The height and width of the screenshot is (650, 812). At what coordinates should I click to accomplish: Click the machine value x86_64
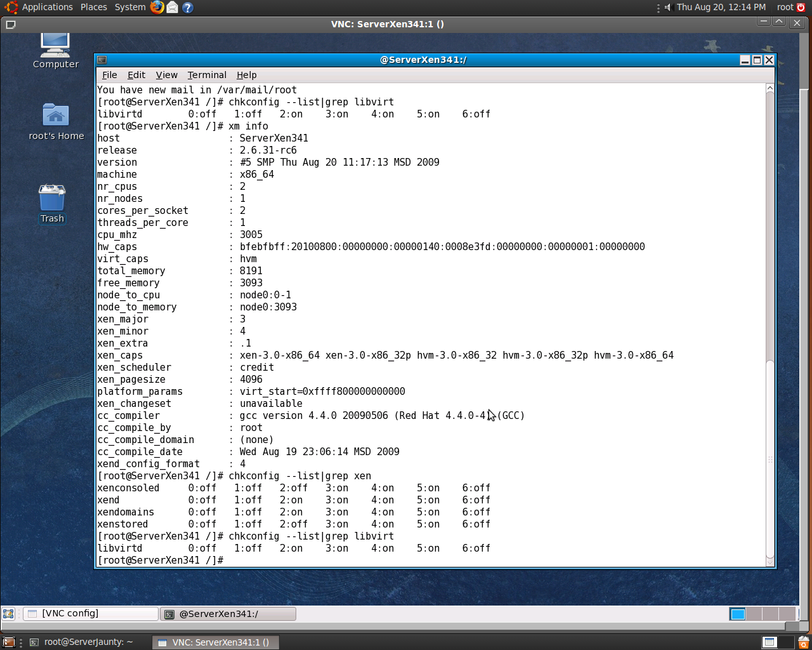click(257, 175)
